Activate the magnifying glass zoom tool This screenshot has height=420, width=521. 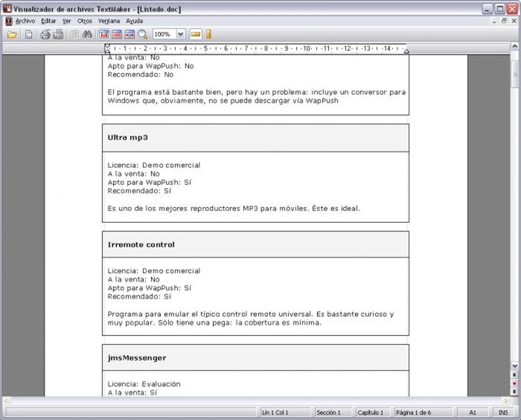[x=143, y=34]
